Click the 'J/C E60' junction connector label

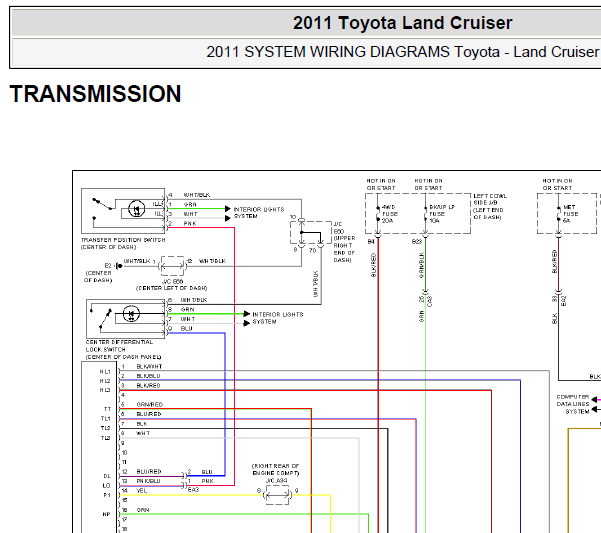click(339, 228)
